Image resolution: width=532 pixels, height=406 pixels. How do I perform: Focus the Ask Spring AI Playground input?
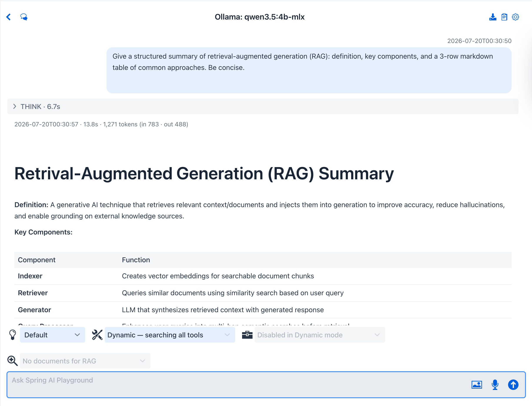266,385
